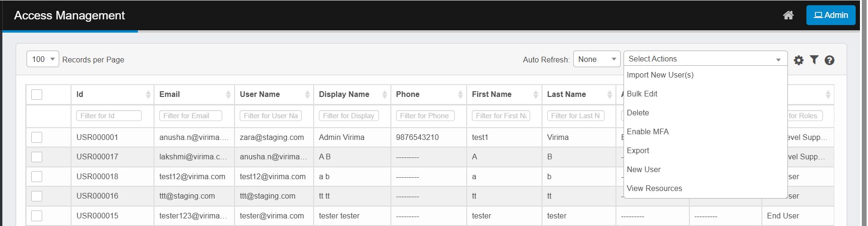Image resolution: width=868 pixels, height=226 pixels.
Task: Select checkbox for user USR000018
Action: (x=37, y=176)
